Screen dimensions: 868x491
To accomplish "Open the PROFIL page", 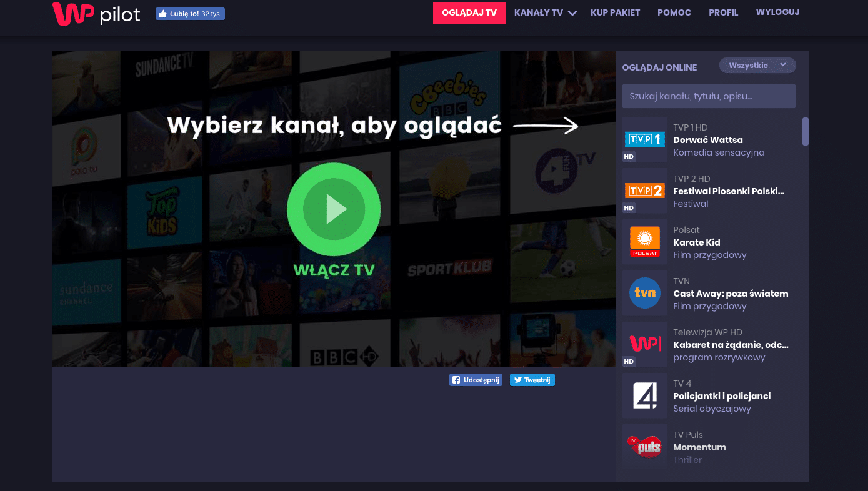I will (x=724, y=12).
